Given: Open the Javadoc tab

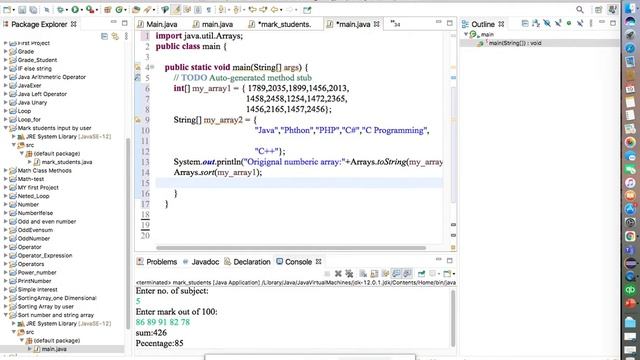Looking at the screenshot, I should pyautogui.click(x=201, y=262).
